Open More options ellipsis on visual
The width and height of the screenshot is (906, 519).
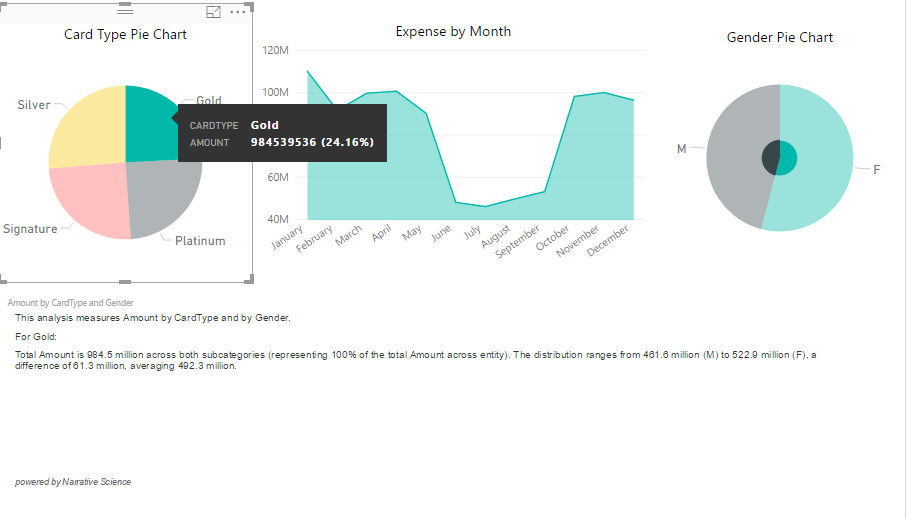pos(237,12)
